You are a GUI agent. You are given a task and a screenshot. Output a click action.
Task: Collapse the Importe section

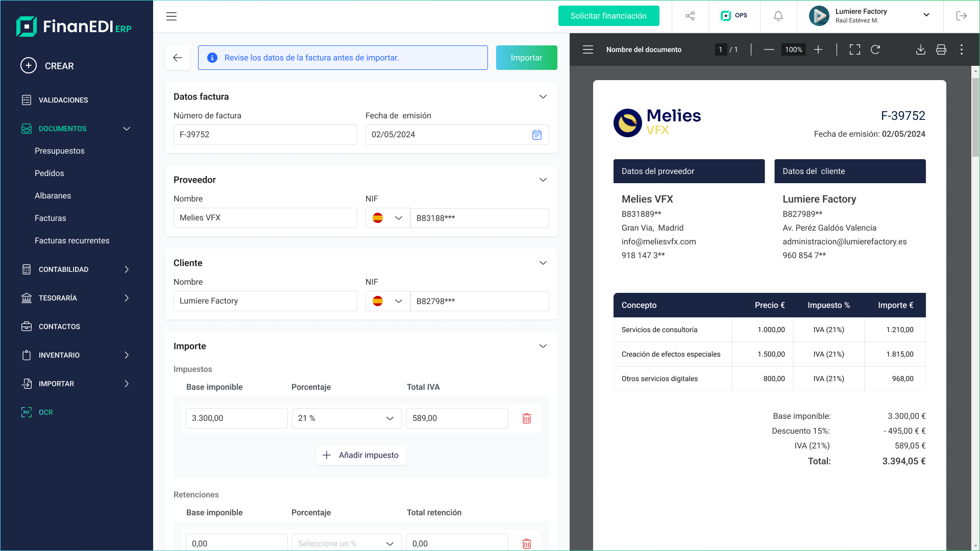(x=543, y=346)
